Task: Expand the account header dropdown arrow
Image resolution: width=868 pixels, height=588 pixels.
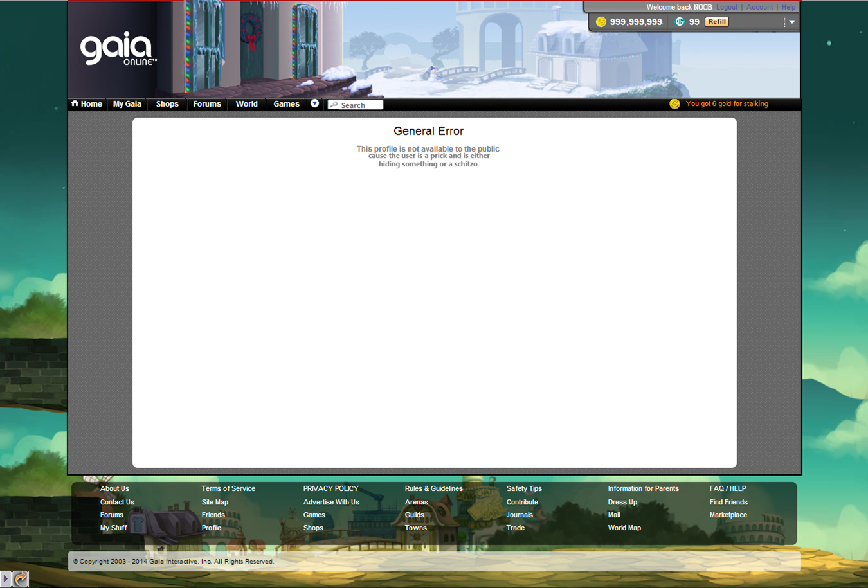Action: (x=792, y=22)
